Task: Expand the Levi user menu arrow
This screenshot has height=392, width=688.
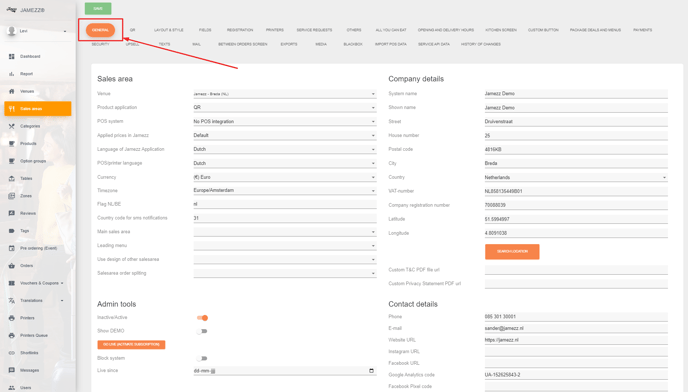Action: [x=65, y=31]
